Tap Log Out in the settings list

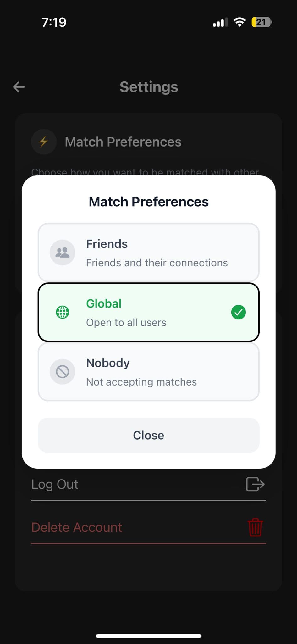[55, 484]
